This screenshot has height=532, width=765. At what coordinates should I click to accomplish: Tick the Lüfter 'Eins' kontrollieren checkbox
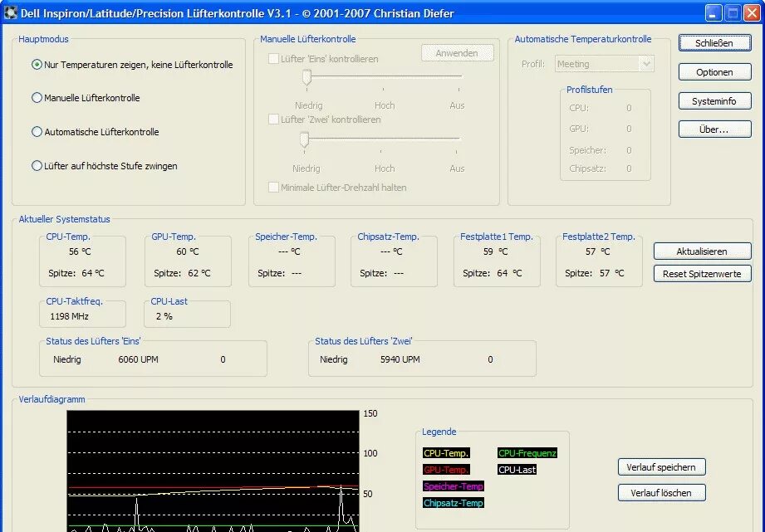tap(274, 59)
